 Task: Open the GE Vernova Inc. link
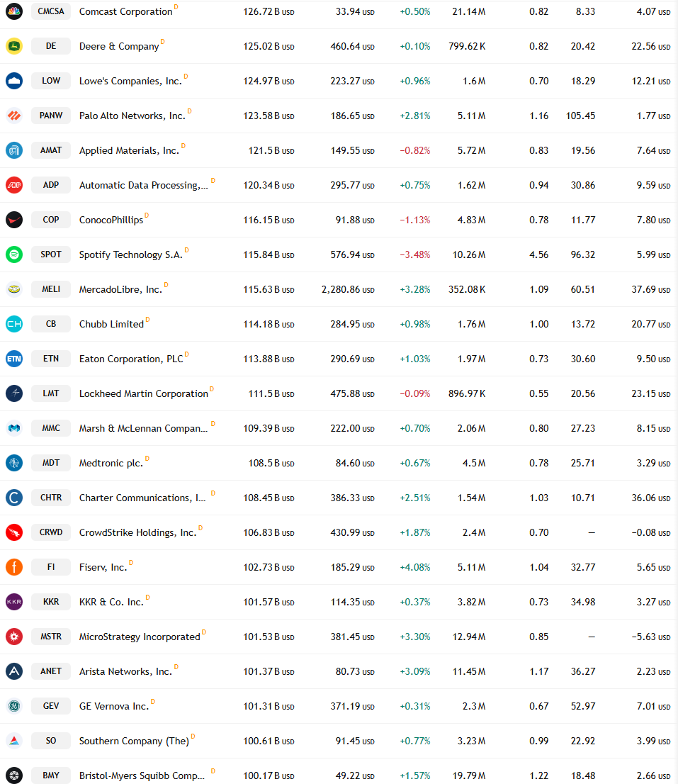[114, 706]
